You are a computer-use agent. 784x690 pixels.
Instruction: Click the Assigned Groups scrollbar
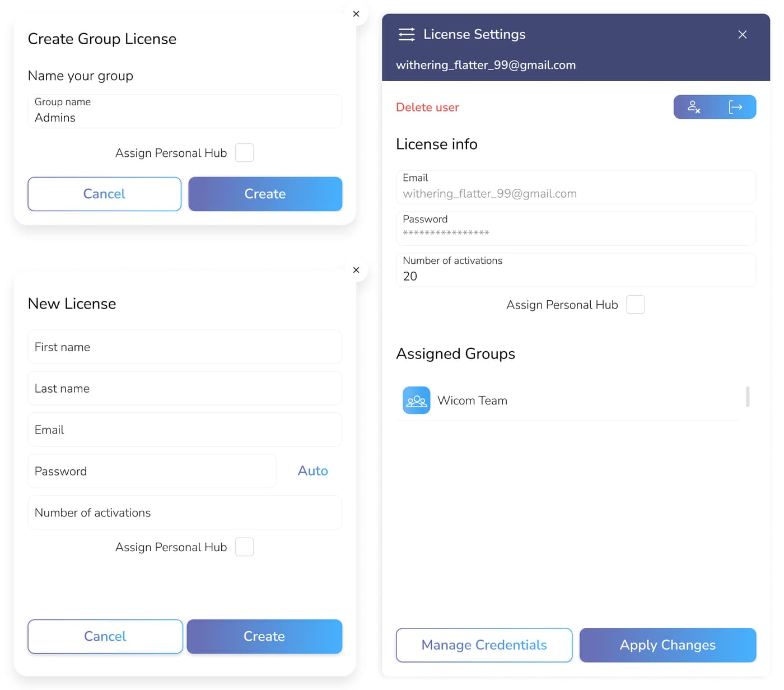coord(748,397)
